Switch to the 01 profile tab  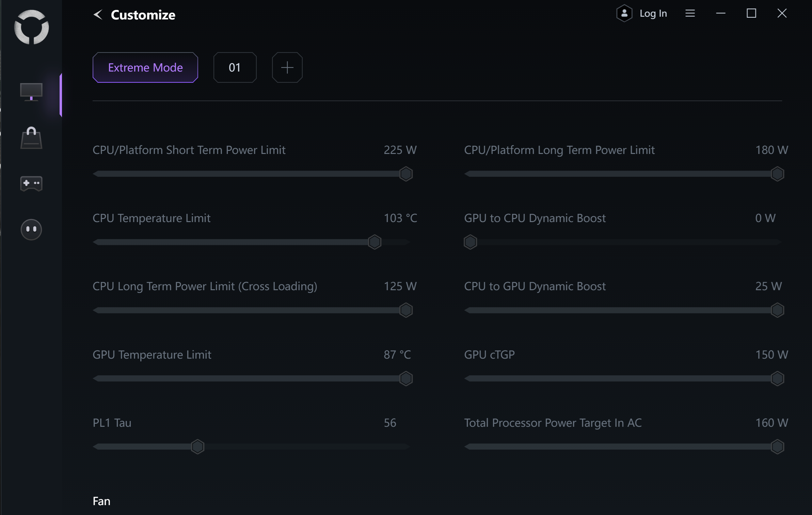coord(235,67)
